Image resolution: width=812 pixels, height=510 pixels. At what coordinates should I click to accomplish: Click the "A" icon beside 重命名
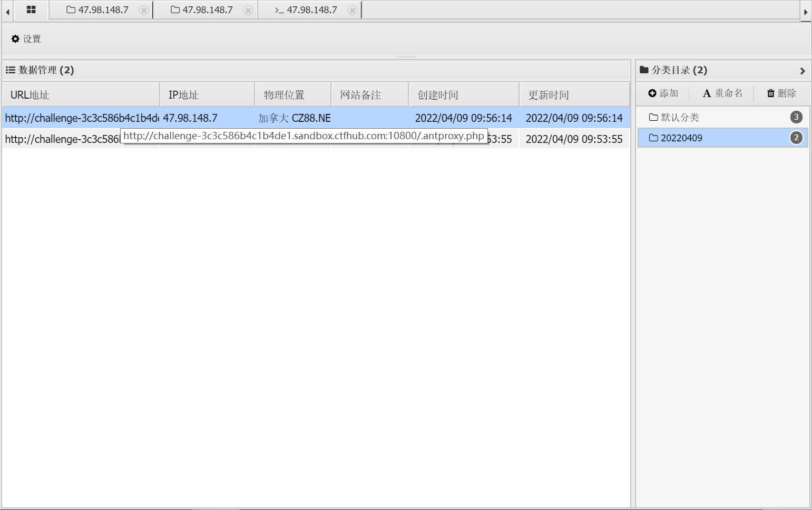707,93
